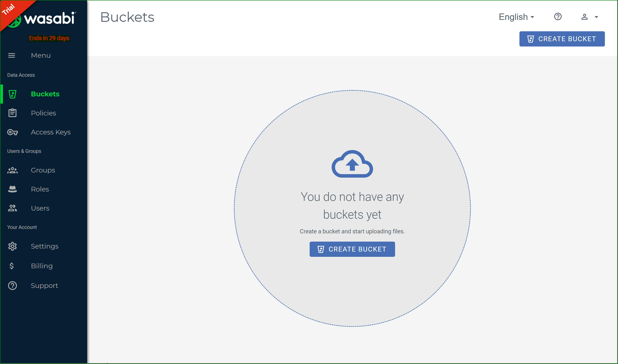Click the Wasabi logo
This screenshot has width=618, height=364.
coord(49,19)
